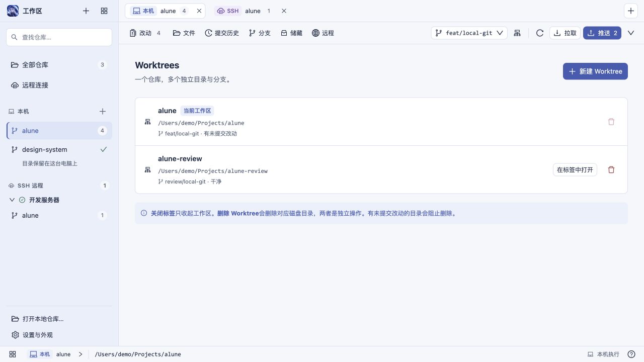644x362 pixels.
Task: Push commits with 推送 button
Action: tap(602, 33)
